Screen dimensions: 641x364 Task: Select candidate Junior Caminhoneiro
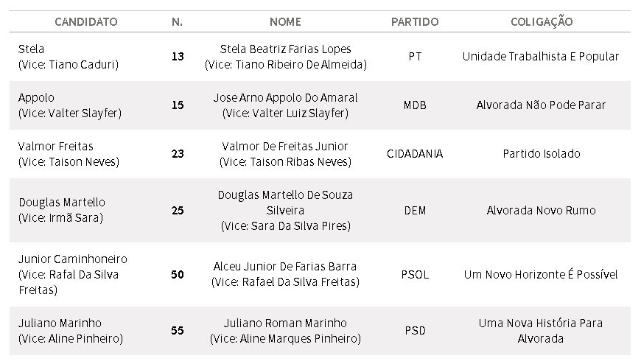[x=73, y=259]
